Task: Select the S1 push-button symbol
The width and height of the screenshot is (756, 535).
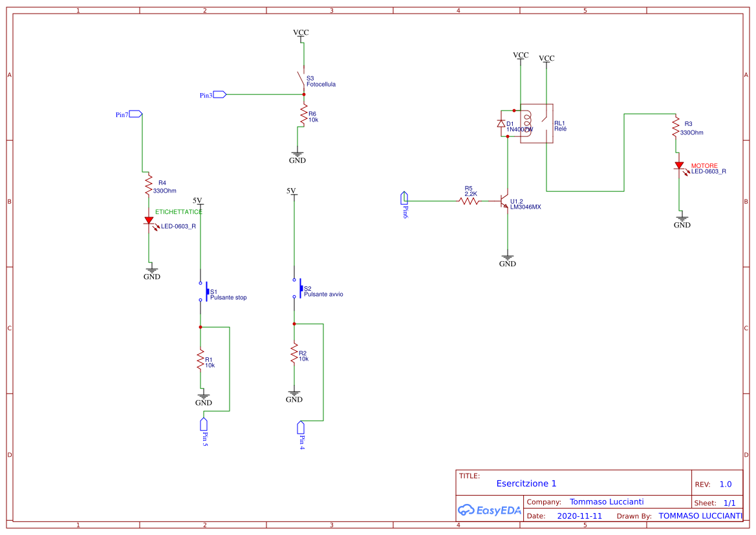Action: click(x=204, y=291)
